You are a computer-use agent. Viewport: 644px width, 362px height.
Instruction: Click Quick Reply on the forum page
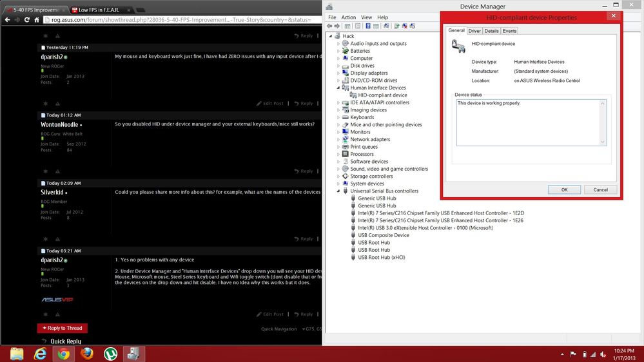coord(66,341)
